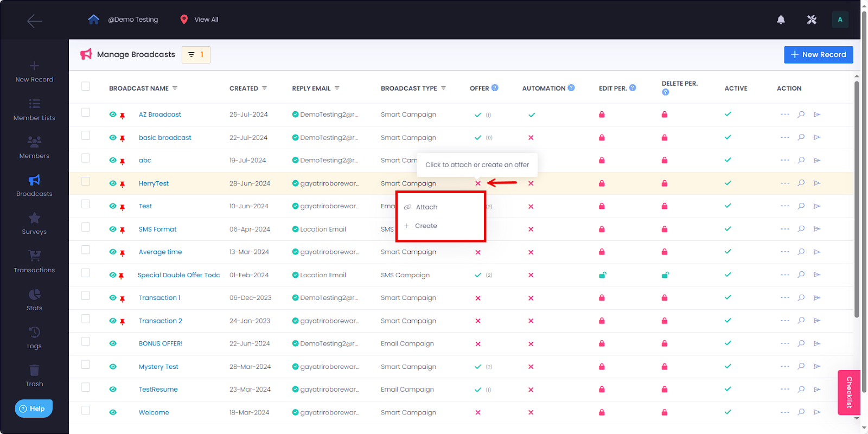
Task: Toggle the eye icon for BONUS OFFER!
Action: tap(113, 343)
